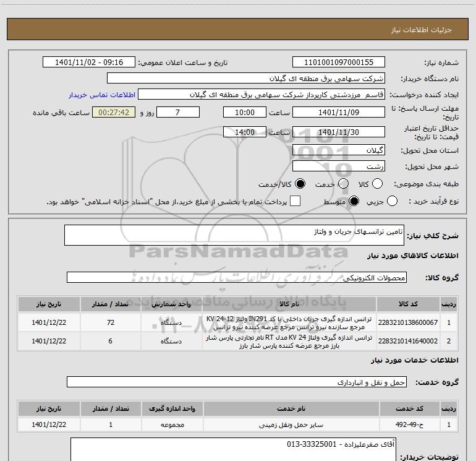The image size is (476, 461).
Task: Click the item name containing 'پارس شار بارز'
Action: pyautogui.click(x=289, y=342)
